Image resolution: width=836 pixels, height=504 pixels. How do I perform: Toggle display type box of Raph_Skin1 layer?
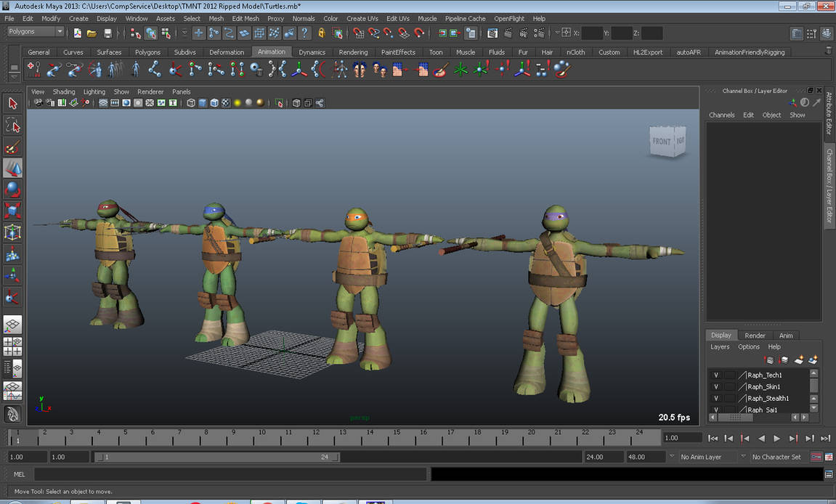tap(729, 386)
